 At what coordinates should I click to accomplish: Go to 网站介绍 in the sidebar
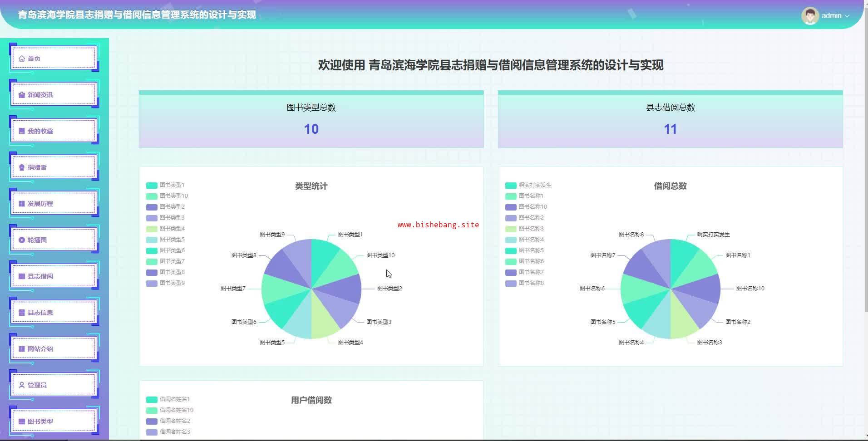click(54, 348)
